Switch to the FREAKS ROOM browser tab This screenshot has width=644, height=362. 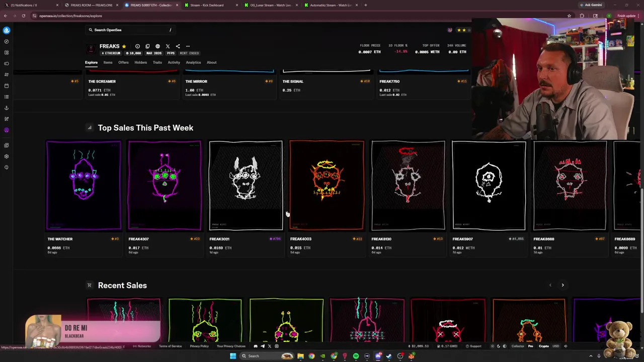click(91, 5)
